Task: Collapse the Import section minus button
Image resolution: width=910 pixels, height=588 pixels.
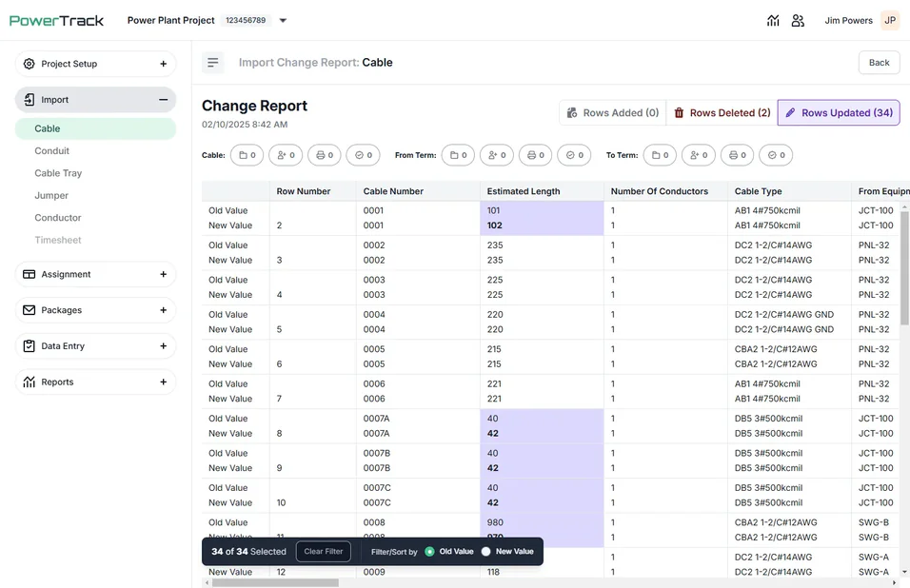Action: [163, 100]
